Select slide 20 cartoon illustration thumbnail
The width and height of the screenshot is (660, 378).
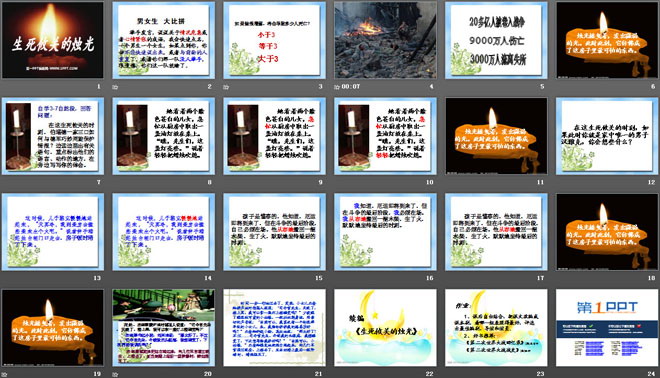pyautogui.click(x=164, y=327)
